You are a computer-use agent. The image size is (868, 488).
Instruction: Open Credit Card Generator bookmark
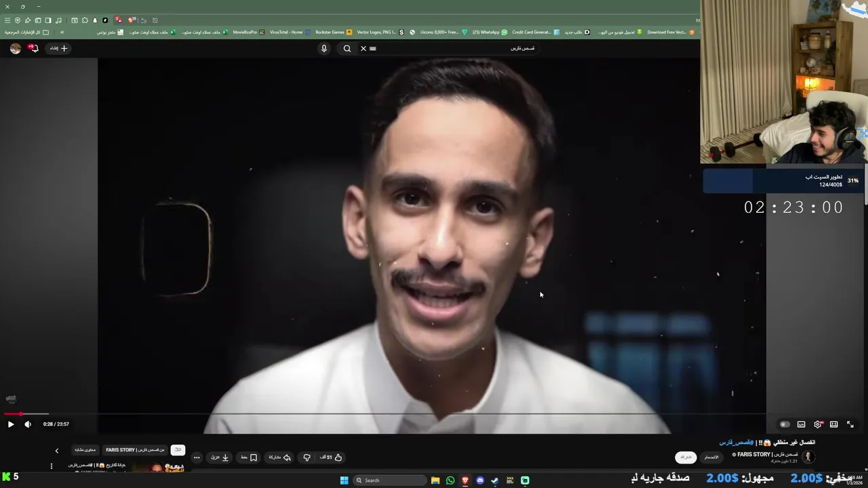[536, 32]
